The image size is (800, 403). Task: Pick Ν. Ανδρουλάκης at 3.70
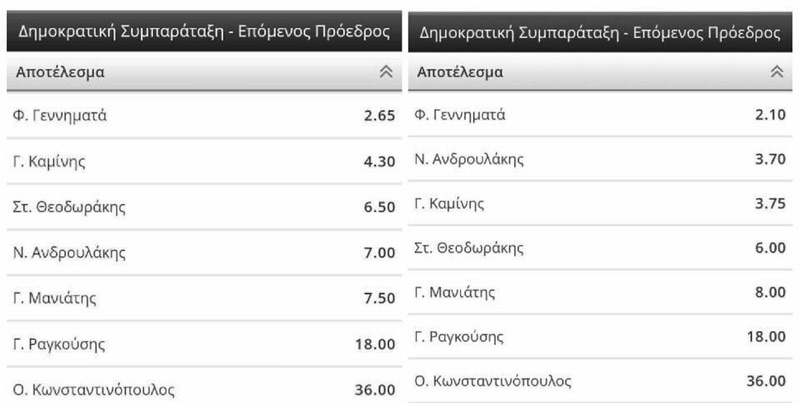point(769,159)
